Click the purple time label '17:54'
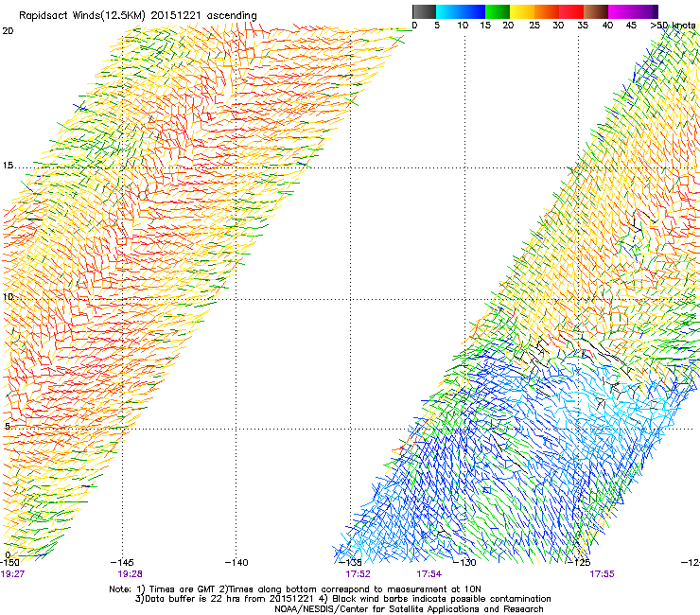Image resolution: width=700 pixels, height=615 pixels. click(429, 574)
